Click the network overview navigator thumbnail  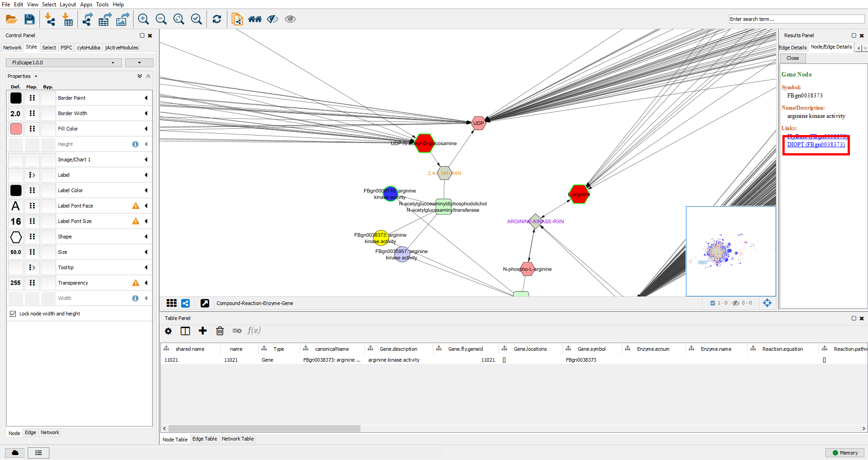pos(731,251)
